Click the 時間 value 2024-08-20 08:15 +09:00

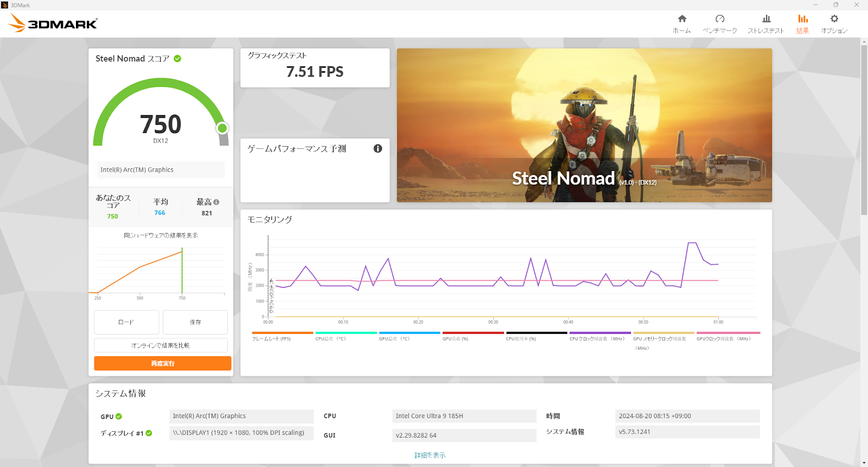click(x=687, y=416)
